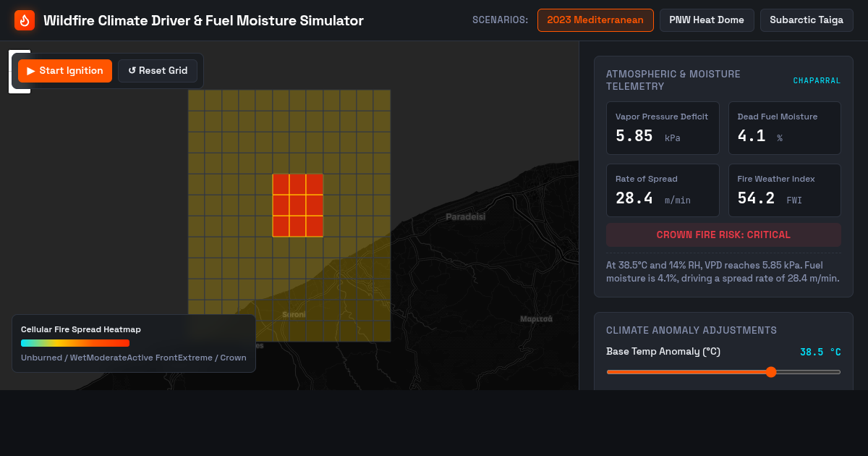Switch to PNW Heat Dome scenario
868x456 pixels.
(x=707, y=20)
